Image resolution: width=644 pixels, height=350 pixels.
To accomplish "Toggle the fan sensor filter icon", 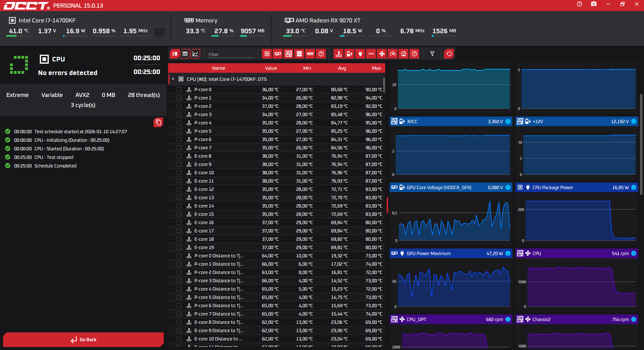I will (x=382, y=54).
